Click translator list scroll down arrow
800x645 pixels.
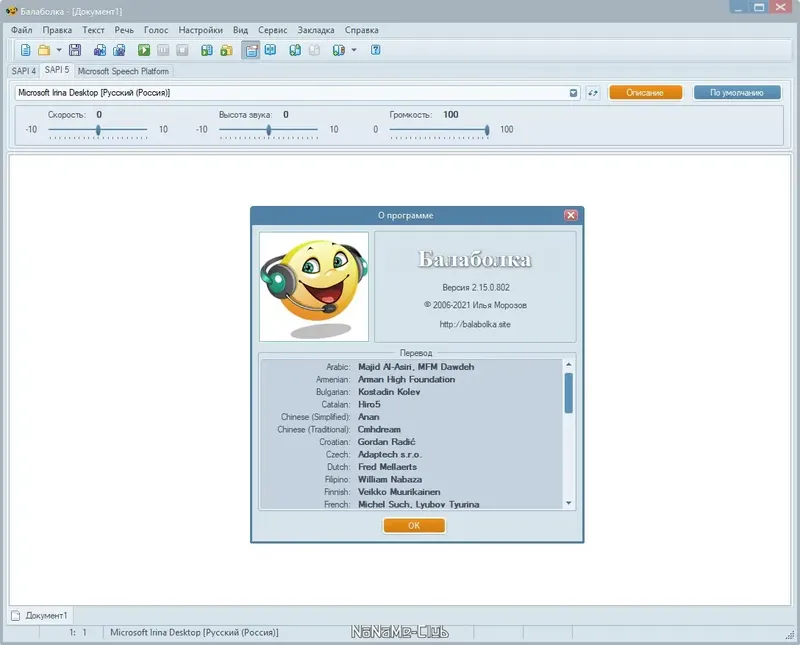pyautogui.click(x=568, y=504)
